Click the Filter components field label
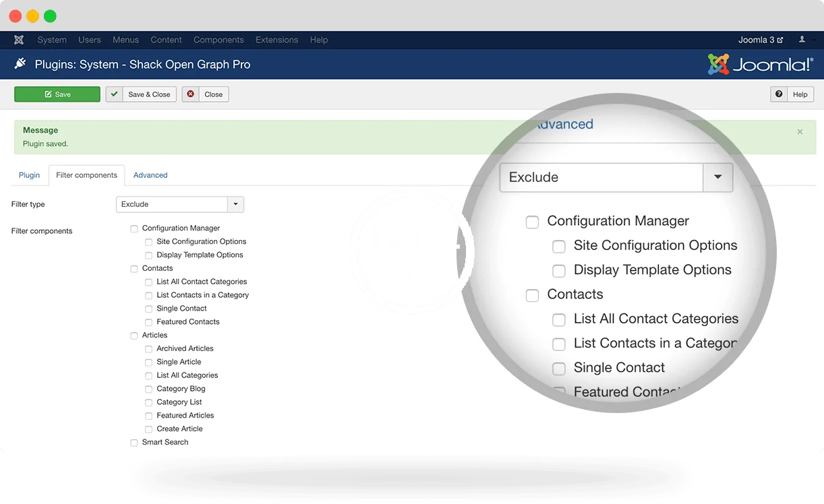Image resolution: width=824 pixels, height=504 pixels. point(42,231)
